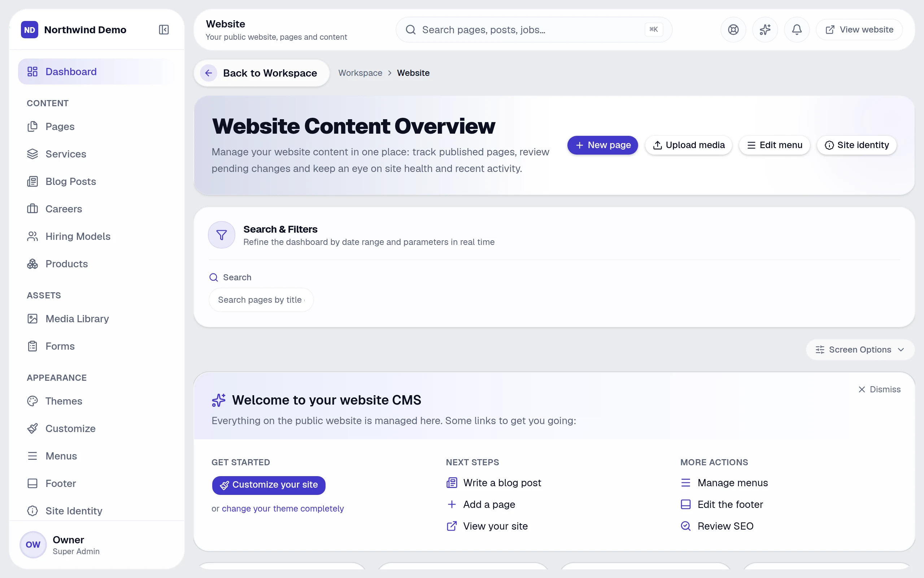This screenshot has width=924, height=578.
Task: Click the Blog Posts newspaper icon
Action: coord(32,181)
